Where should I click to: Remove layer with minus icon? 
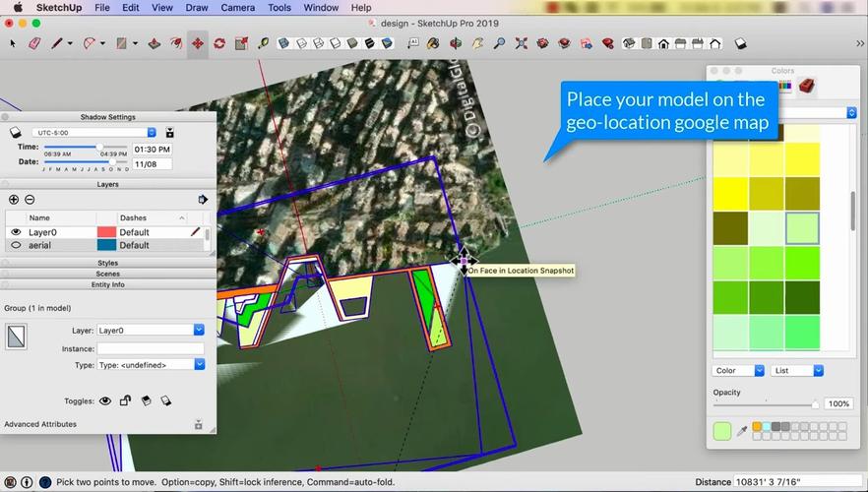[30, 199]
